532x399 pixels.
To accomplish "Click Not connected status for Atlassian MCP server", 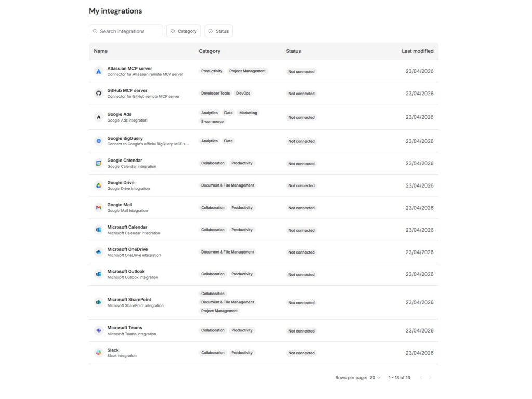I will tap(301, 71).
